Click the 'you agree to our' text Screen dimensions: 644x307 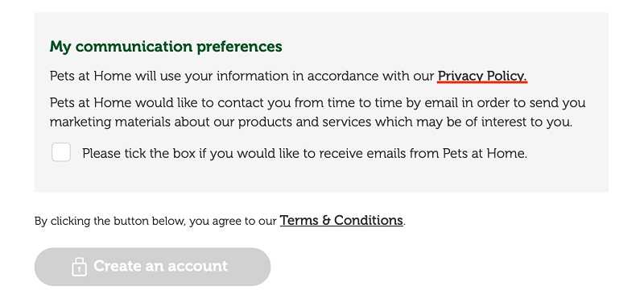click(233, 221)
